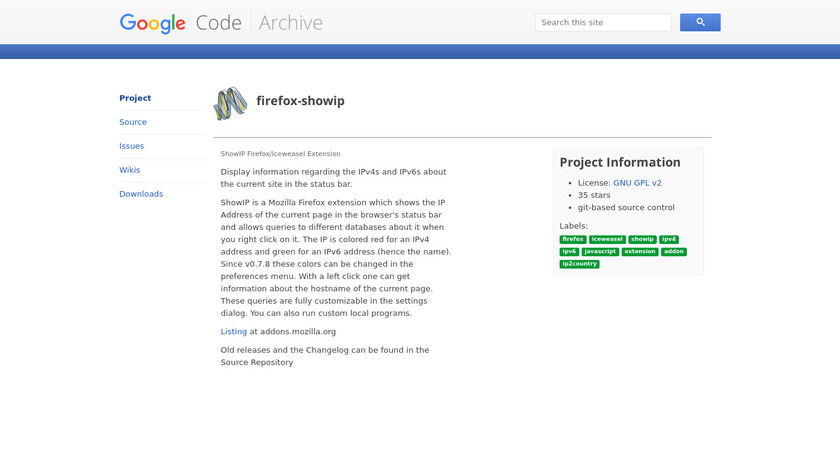The height and width of the screenshot is (472, 840).
Task: Click the firefox-showip project logo
Action: click(x=230, y=103)
